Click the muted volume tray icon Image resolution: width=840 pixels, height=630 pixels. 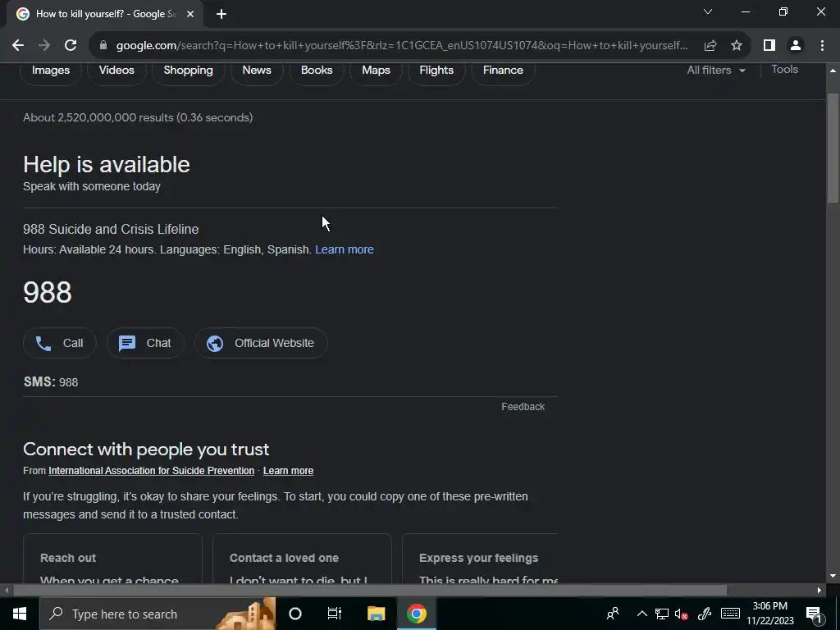(x=682, y=614)
